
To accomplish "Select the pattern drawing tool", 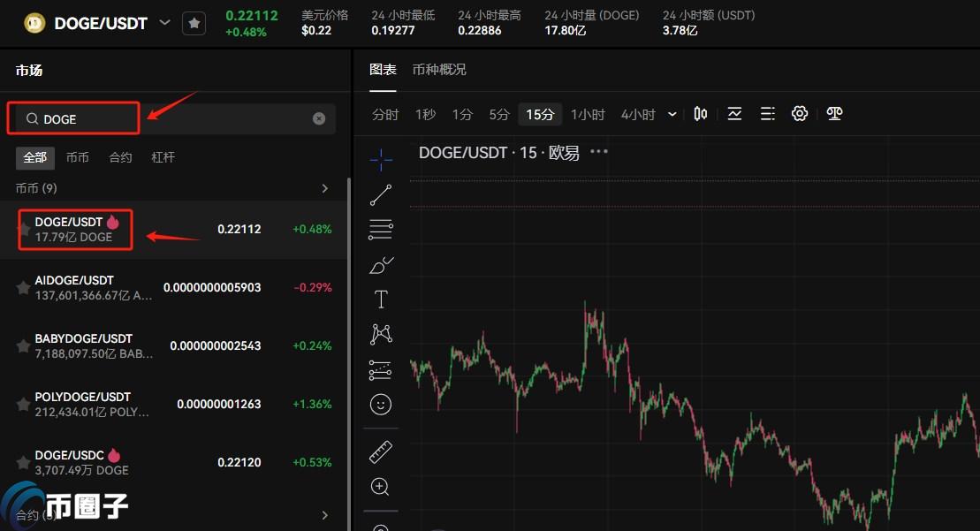I will (381, 334).
